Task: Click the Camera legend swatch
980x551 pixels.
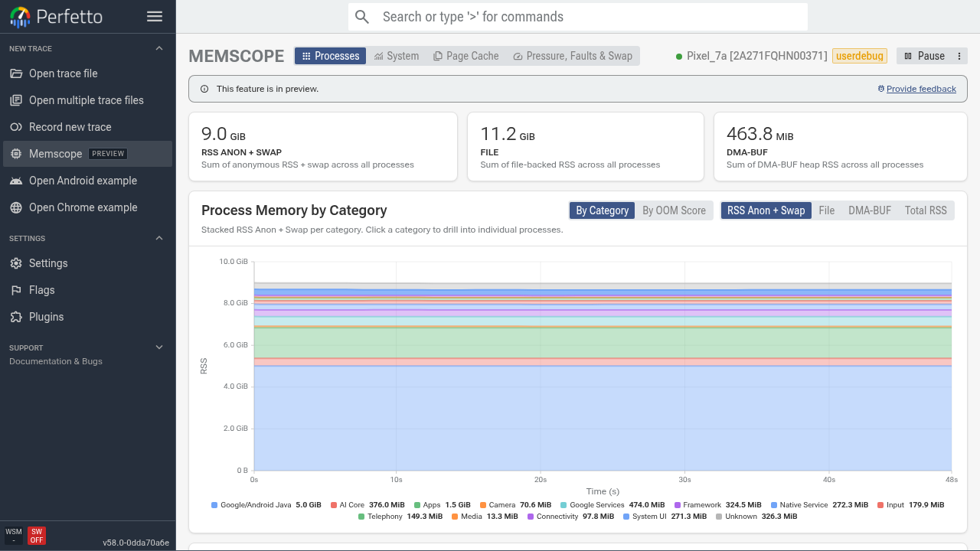Action: tap(483, 505)
